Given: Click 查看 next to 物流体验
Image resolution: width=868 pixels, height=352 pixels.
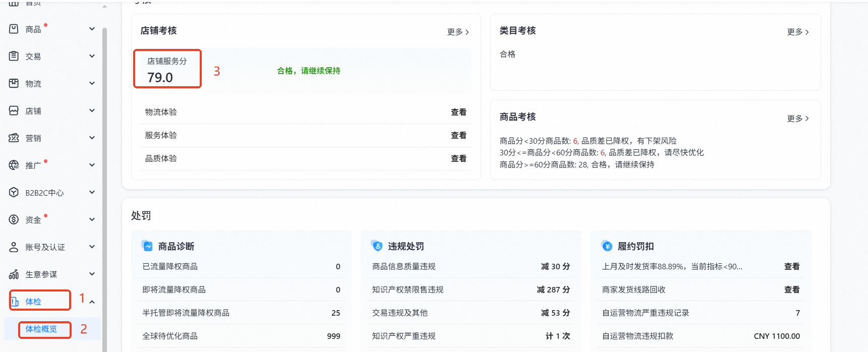Looking at the screenshot, I should 458,112.
